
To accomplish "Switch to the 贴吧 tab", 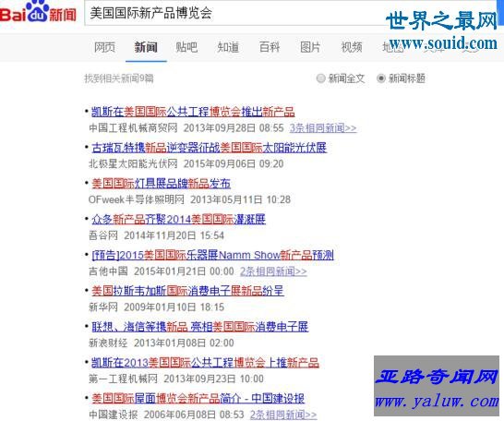I will [186, 47].
